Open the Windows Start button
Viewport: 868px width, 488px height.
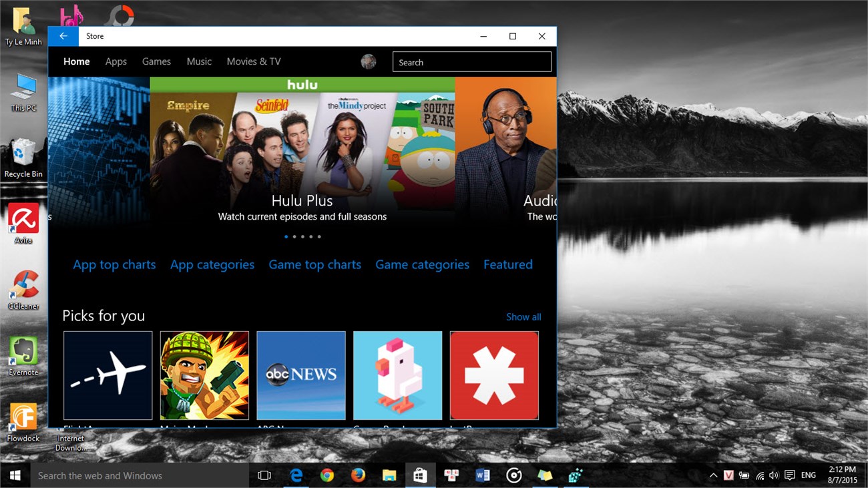(x=15, y=475)
